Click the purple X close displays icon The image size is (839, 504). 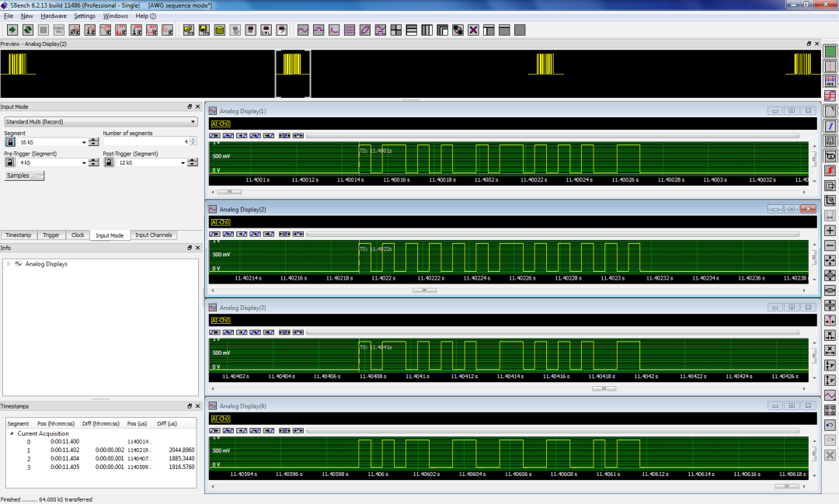coord(473,30)
